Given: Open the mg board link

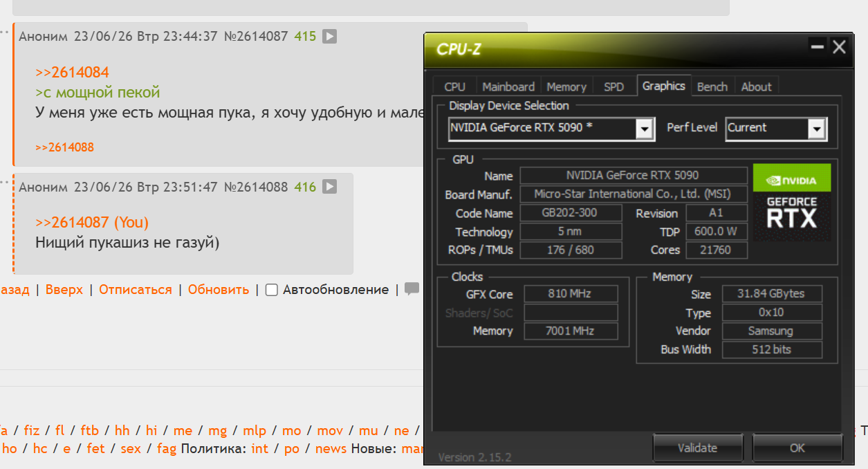Looking at the screenshot, I should click(218, 431).
